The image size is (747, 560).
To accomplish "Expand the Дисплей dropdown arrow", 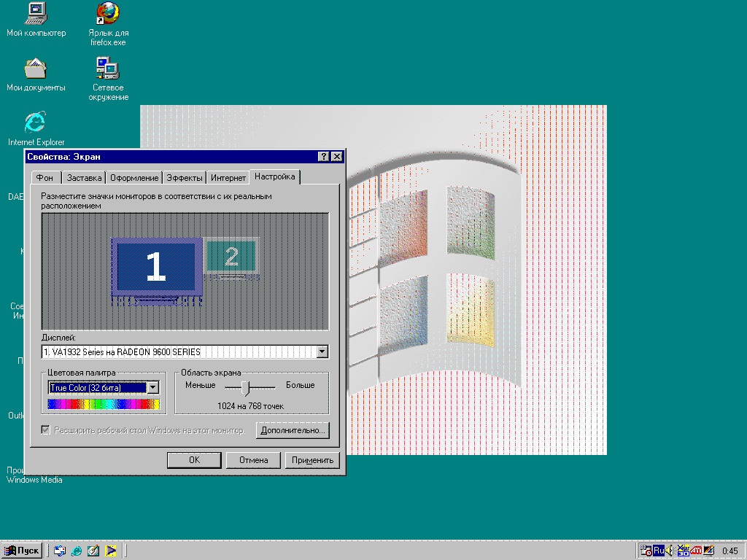I will pos(322,352).
